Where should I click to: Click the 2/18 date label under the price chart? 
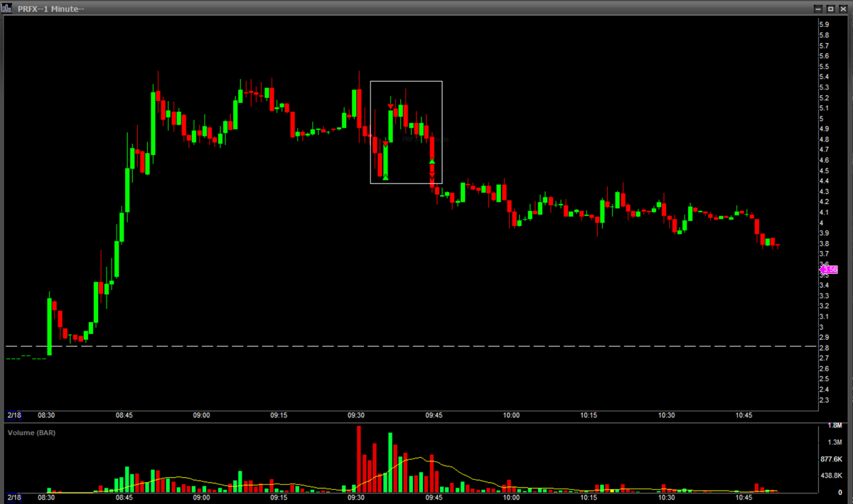(x=14, y=414)
